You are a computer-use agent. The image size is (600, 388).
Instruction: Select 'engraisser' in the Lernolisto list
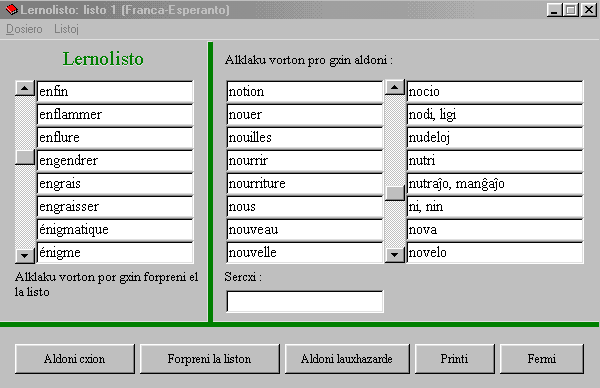point(115,206)
